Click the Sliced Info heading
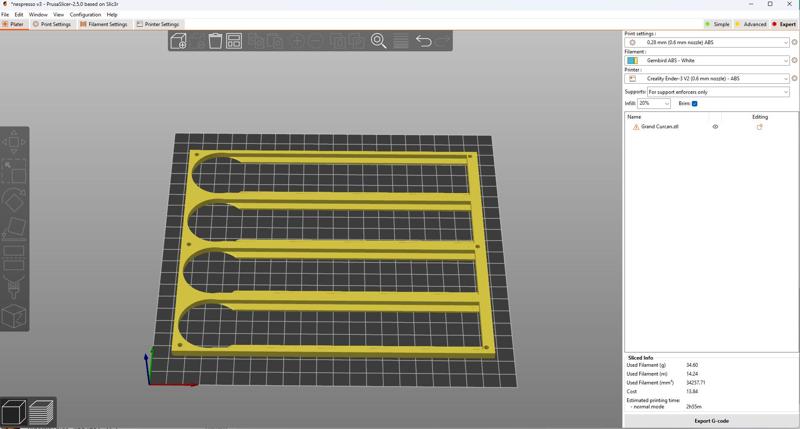 [x=640, y=358]
